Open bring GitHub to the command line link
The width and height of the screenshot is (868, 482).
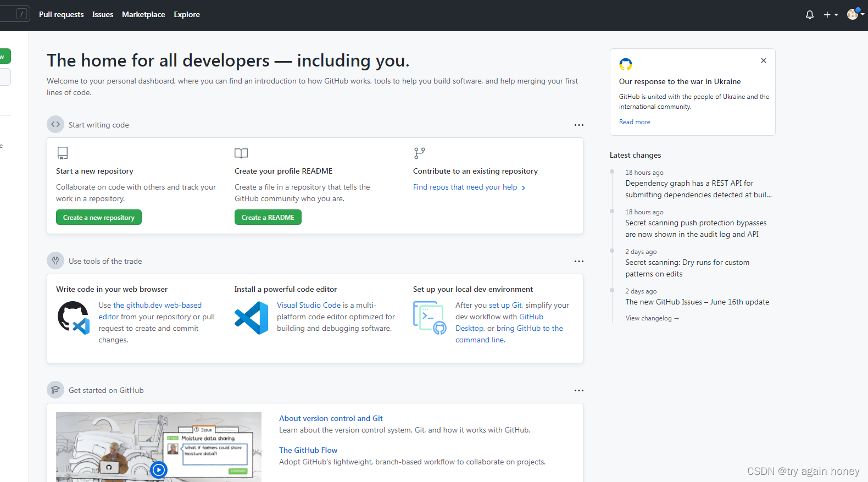click(509, 334)
